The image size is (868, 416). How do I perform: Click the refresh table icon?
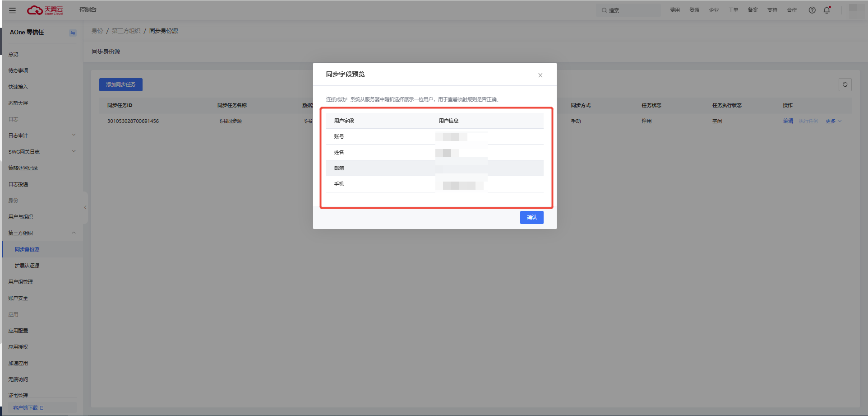click(845, 84)
